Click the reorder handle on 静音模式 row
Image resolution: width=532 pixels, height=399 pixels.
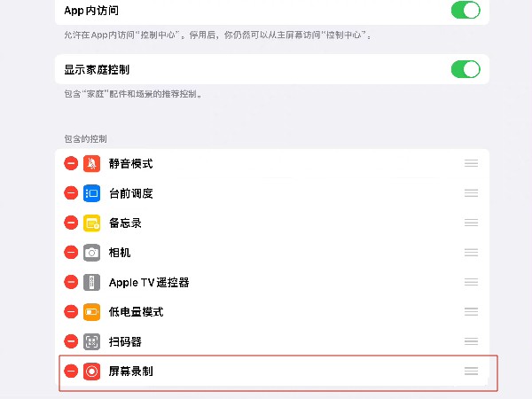pyautogui.click(x=472, y=163)
